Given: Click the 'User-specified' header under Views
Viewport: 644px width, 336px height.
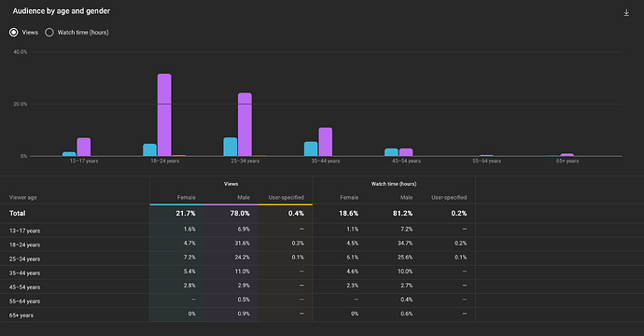Looking at the screenshot, I should pos(287,198).
